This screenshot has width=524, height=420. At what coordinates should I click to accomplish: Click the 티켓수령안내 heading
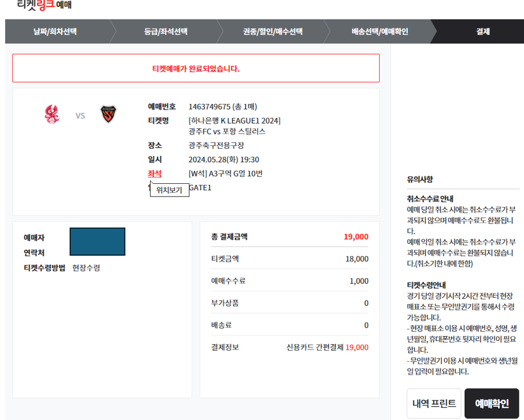tap(426, 285)
